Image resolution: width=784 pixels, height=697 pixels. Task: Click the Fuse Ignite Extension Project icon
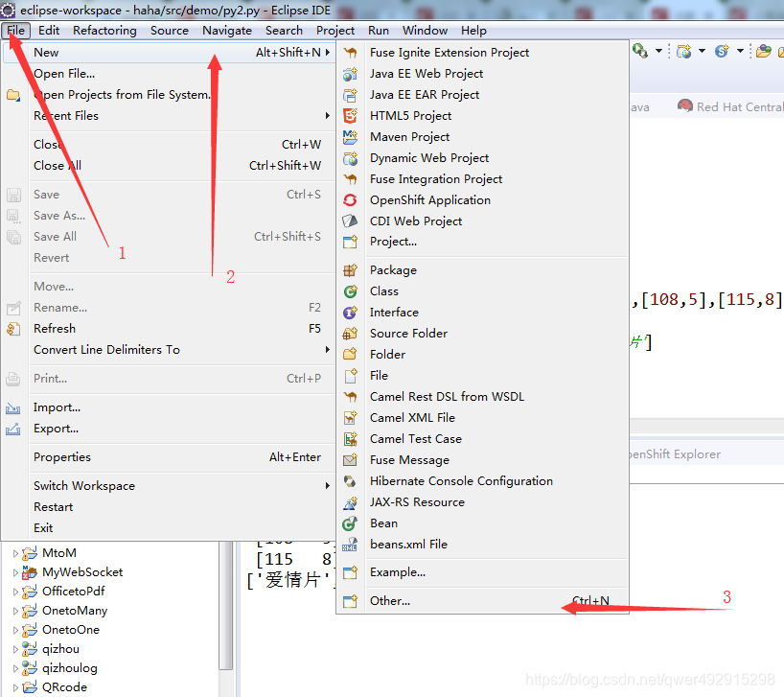pyautogui.click(x=350, y=53)
